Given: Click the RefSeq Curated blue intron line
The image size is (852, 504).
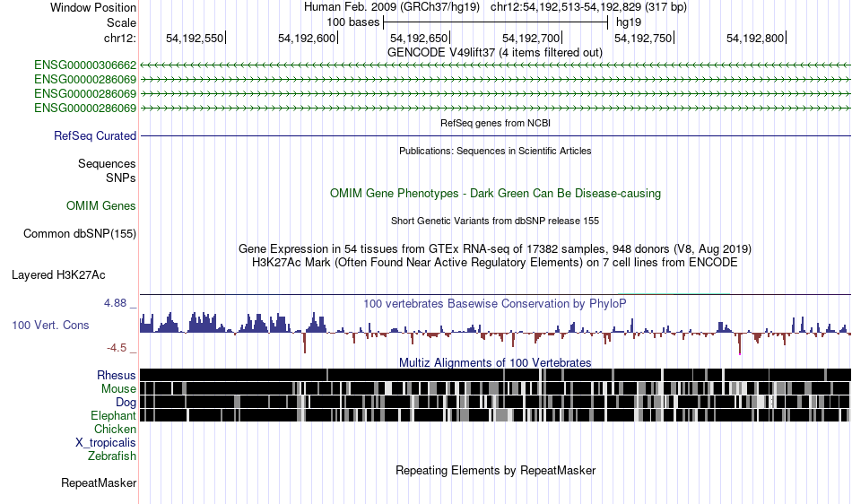Looking at the screenshot, I should (496, 135).
